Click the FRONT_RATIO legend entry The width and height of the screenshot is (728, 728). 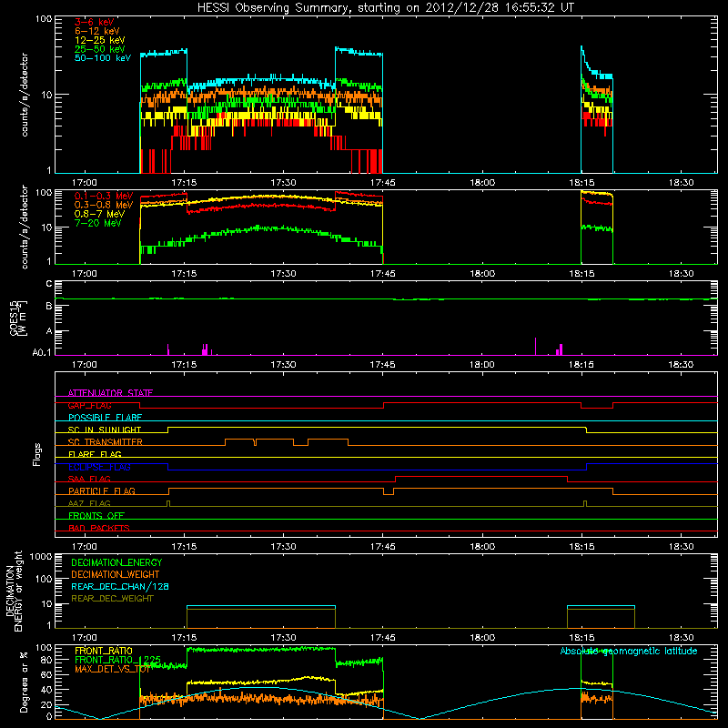coord(104,651)
